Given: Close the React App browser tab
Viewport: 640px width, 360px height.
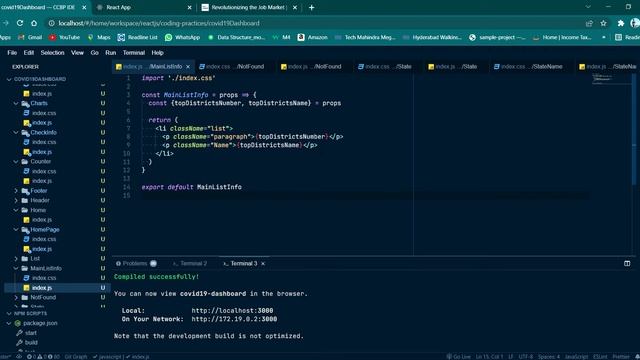Looking at the screenshot, I should pos(189,7).
